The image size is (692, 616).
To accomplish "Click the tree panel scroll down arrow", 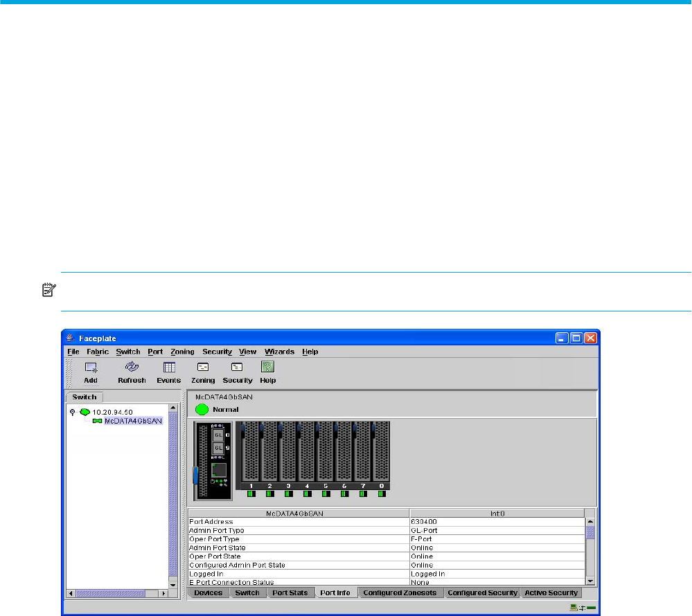I will 173,585.
